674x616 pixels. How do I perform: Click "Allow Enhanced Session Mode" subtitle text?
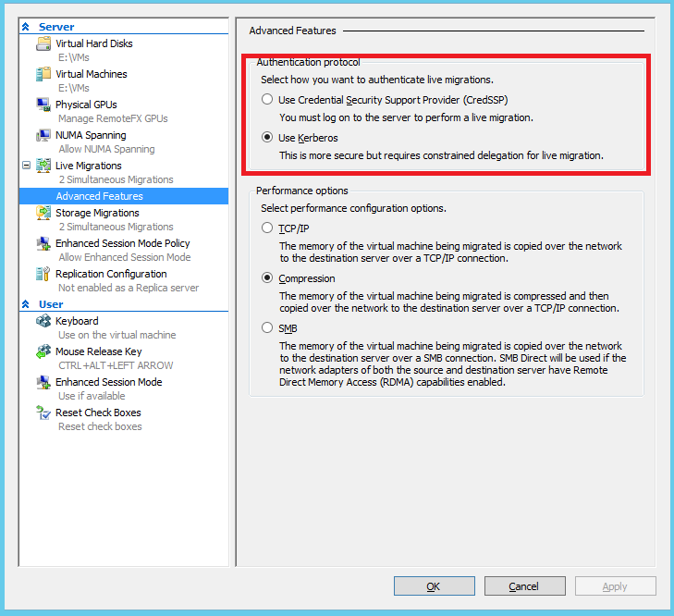pos(125,257)
